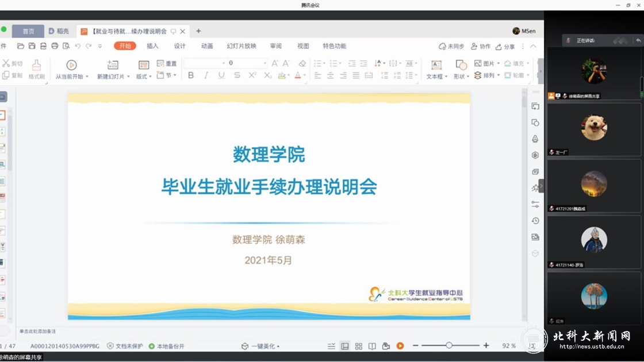Click the Bold formatting icon
This screenshot has height=362, width=644.
pos(191,75)
